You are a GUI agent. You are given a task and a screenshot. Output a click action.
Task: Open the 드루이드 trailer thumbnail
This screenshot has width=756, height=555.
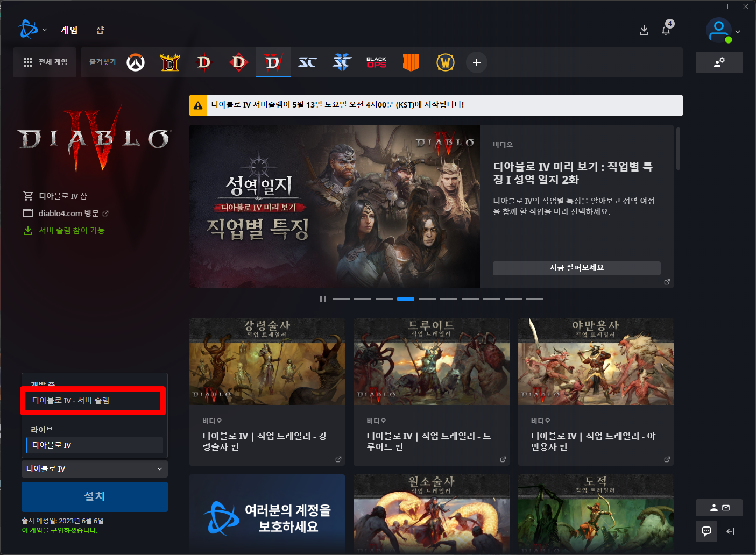point(432,362)
